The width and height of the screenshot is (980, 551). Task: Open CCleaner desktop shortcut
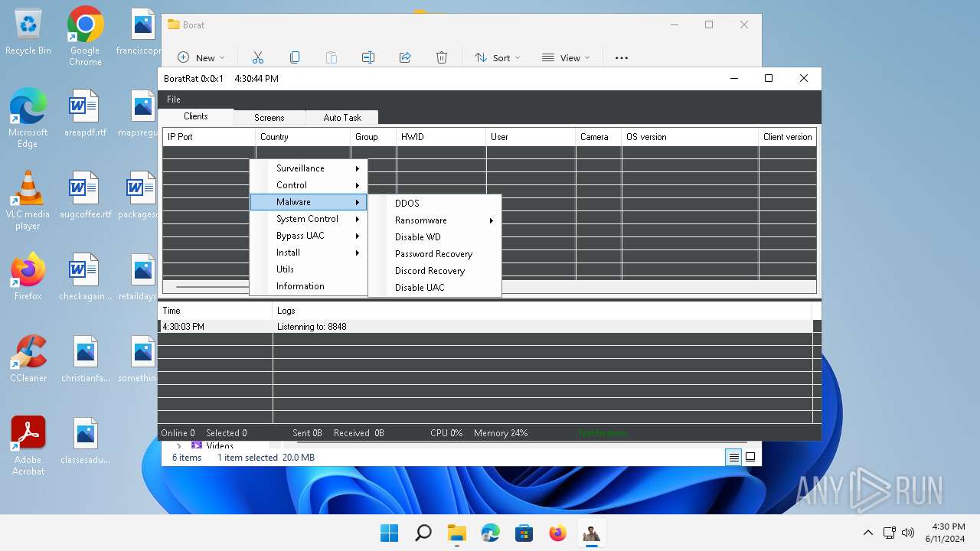click(x=28, y=358)
